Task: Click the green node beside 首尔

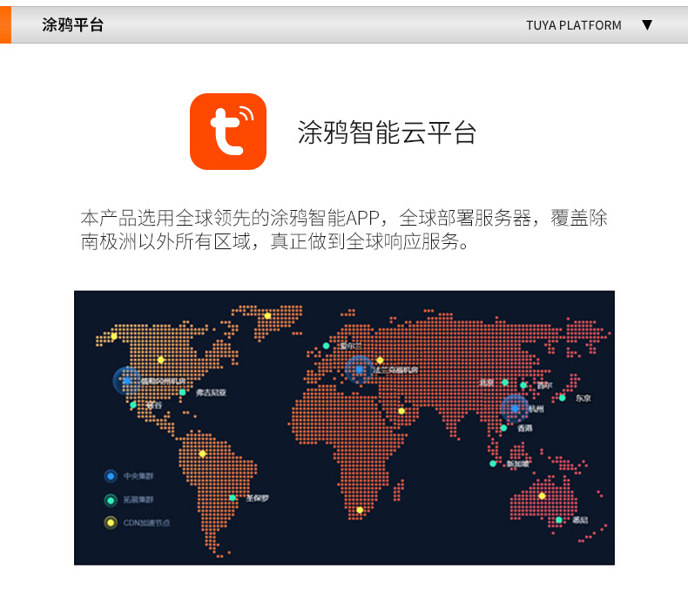Action: 523,385
